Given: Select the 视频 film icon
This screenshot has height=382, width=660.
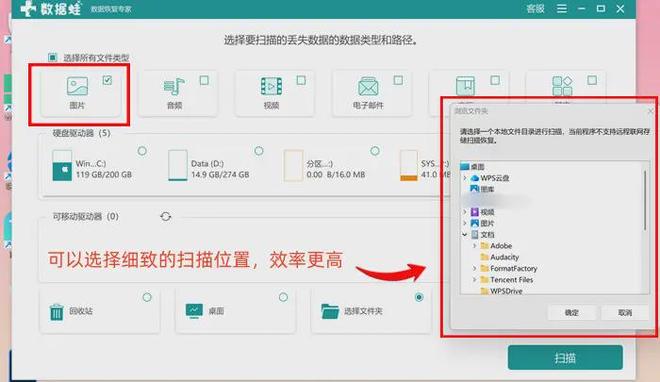Looking at the screenshot, I should [271, 86].
